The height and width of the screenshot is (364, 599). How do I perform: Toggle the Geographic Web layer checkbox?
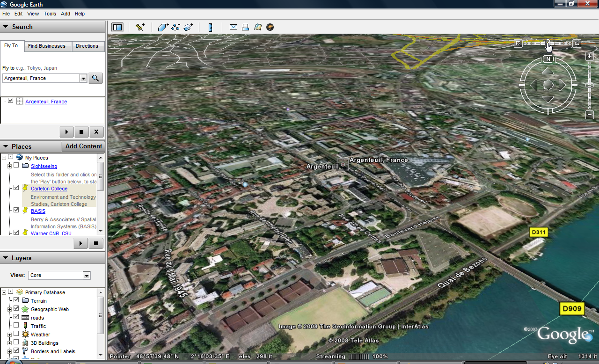coord(16,309)
